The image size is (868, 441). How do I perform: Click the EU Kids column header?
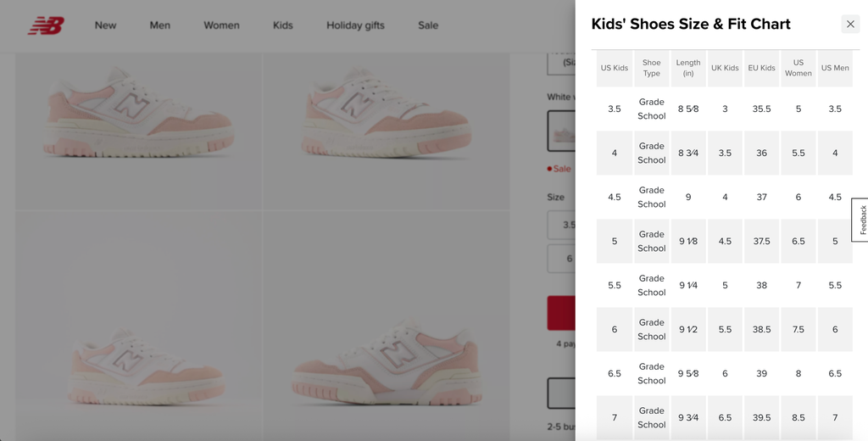click(761, 68)
